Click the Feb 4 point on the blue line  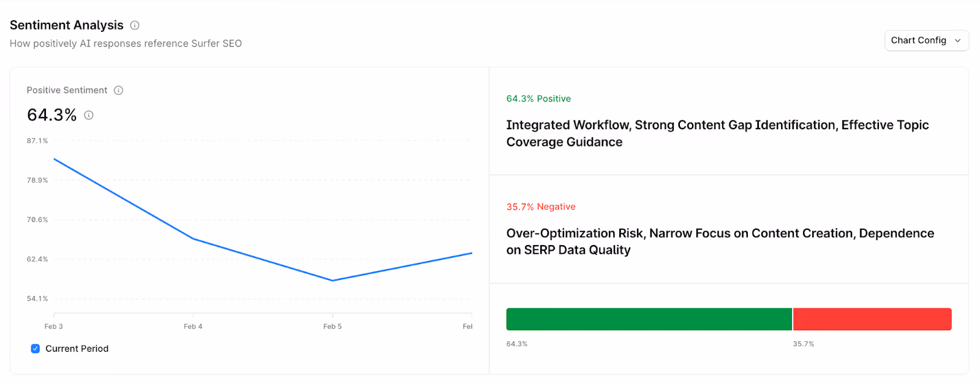coord(194,238)
